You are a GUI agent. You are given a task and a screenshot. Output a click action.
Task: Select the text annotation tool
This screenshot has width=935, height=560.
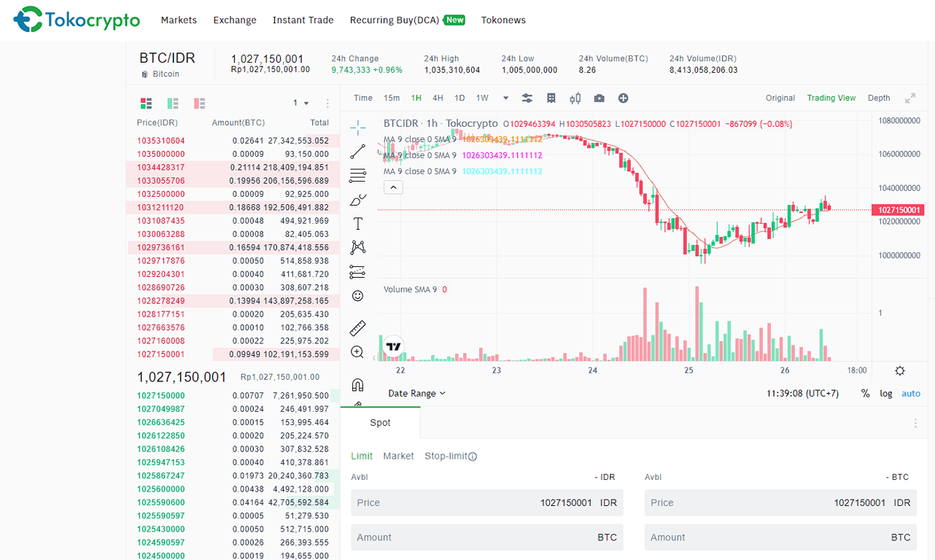pyautogui.click(x=357, y=224)
